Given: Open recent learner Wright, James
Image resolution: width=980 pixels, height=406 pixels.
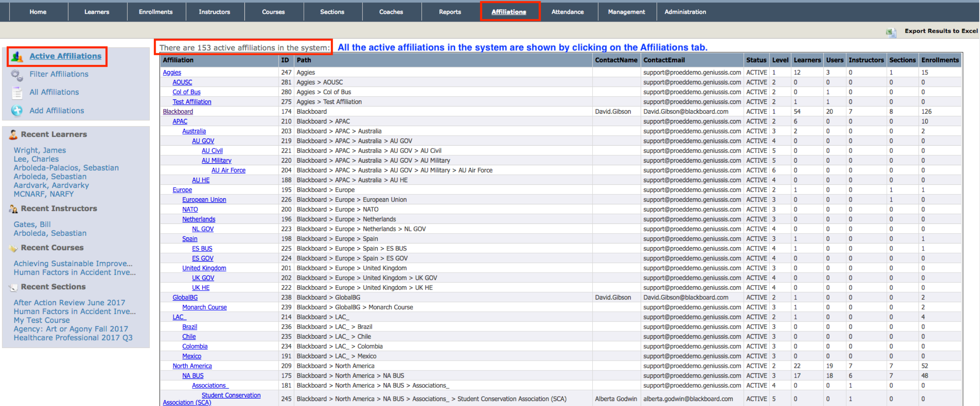Looking at the screenshot, I should (x=39, y=150).
